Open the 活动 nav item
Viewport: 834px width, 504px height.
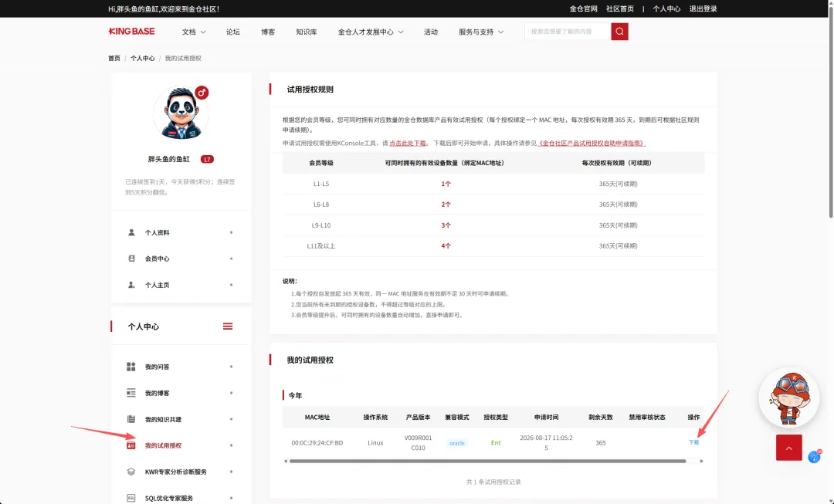[431, 32]
